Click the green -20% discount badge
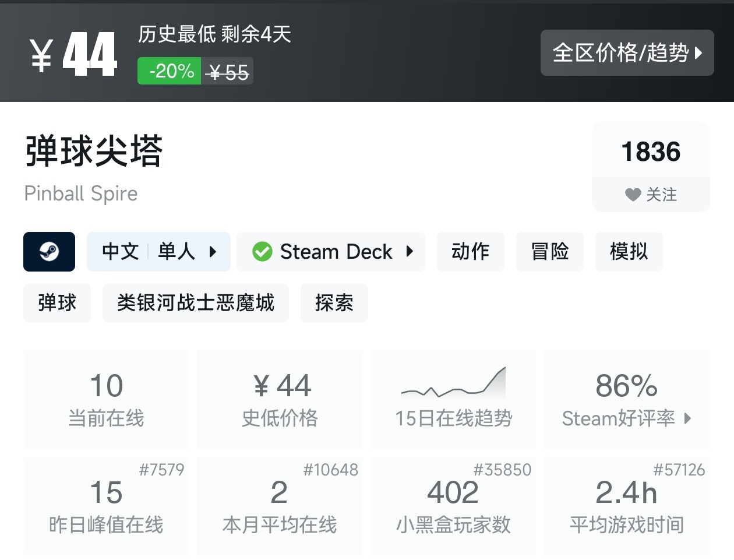 pyautogui.click(x=170, y=71)
